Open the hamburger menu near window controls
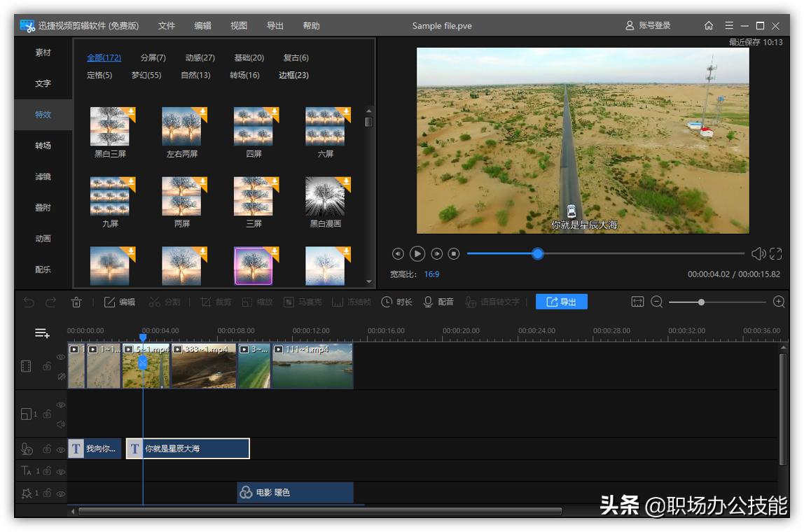804x532 pixels. (728, 26)
